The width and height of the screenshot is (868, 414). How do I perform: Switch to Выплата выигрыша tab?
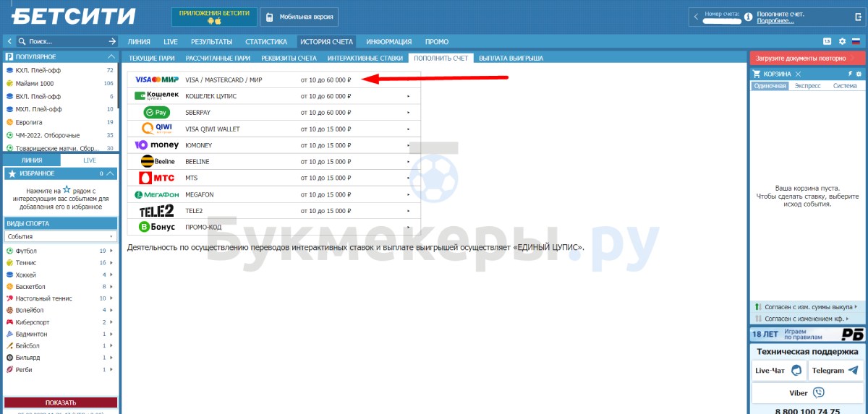coord(511,58)
